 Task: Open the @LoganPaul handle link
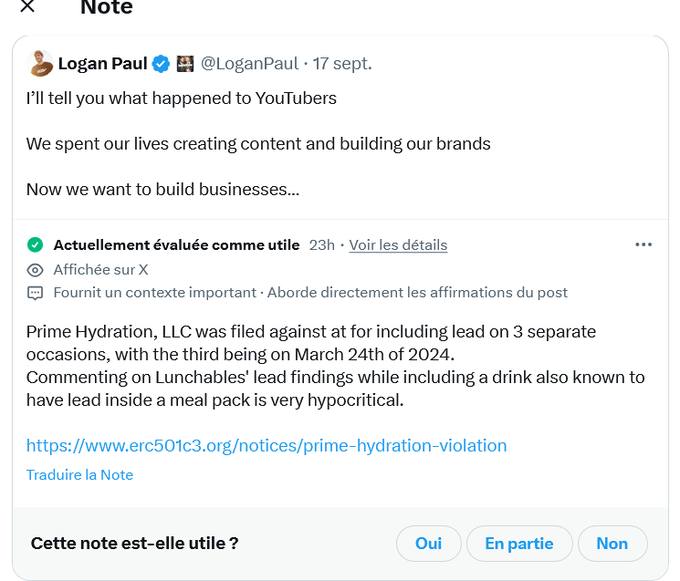coord(250,64)
